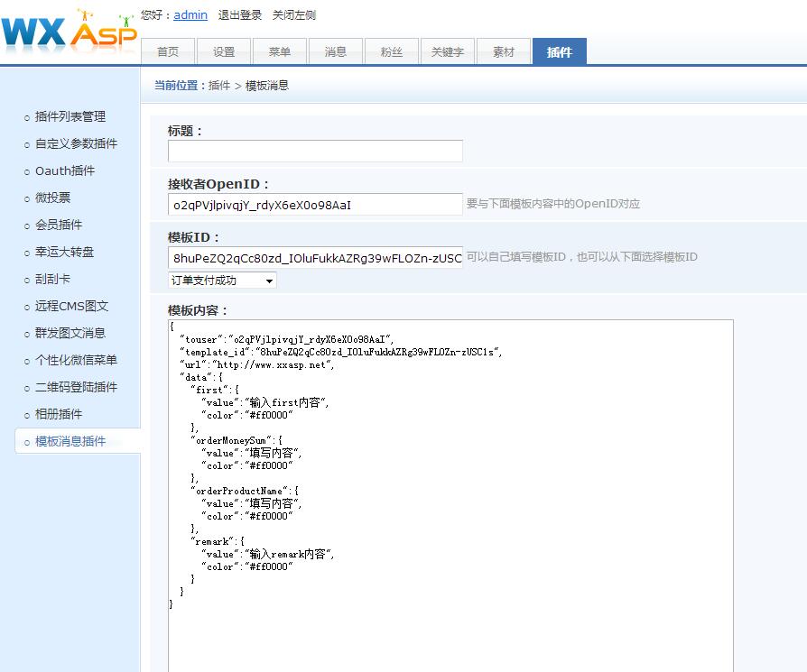
Task: Click the 模板消息 breadcrumb text
Action: click(267, 86)
